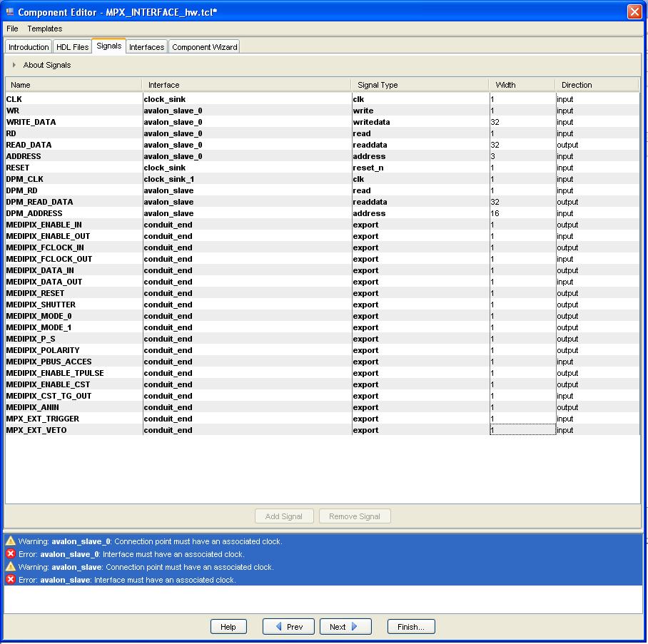648x644 pixels.
Task: Edit the Width cell of MPX_EXT_VETO
Action: point(523,430)
